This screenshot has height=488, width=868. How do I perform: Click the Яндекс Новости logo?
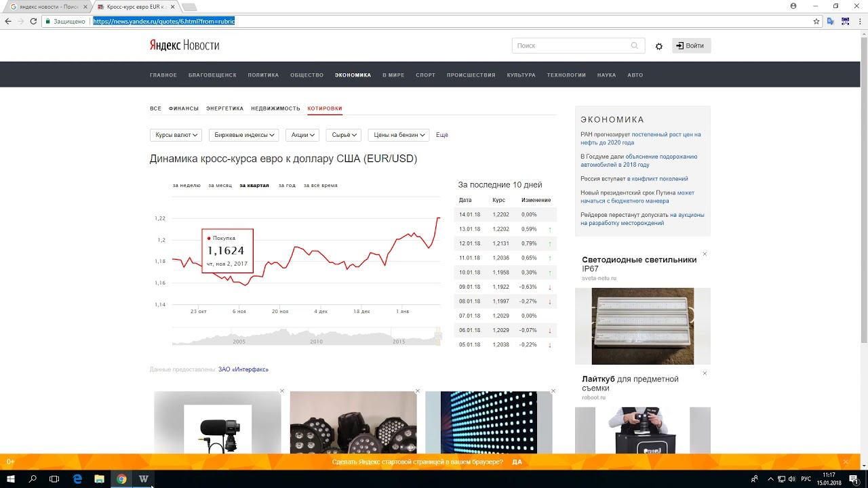(184, 45)
